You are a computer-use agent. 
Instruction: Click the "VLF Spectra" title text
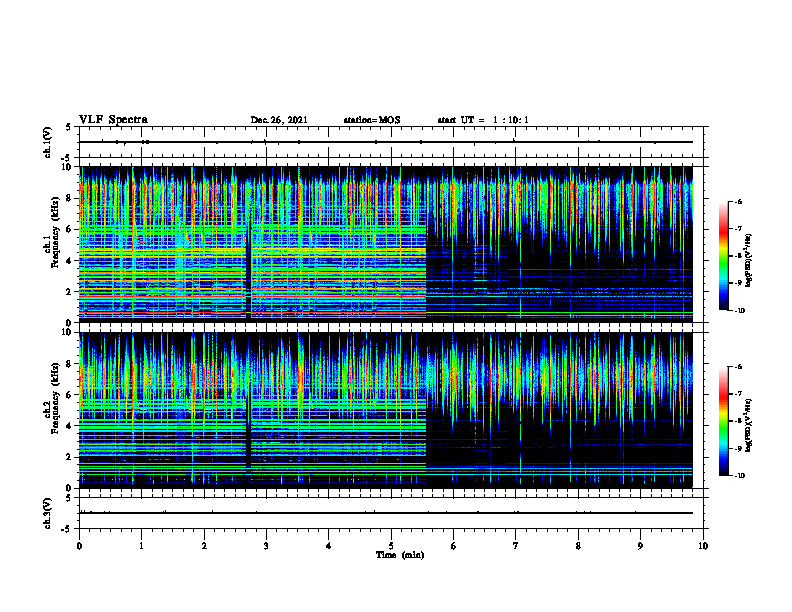point(113,120)
